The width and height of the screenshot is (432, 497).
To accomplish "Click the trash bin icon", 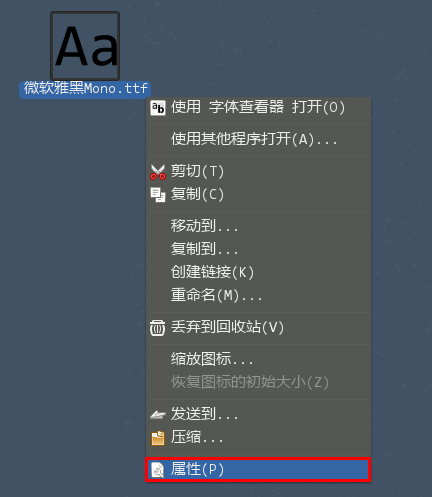I will pos(157,328).
